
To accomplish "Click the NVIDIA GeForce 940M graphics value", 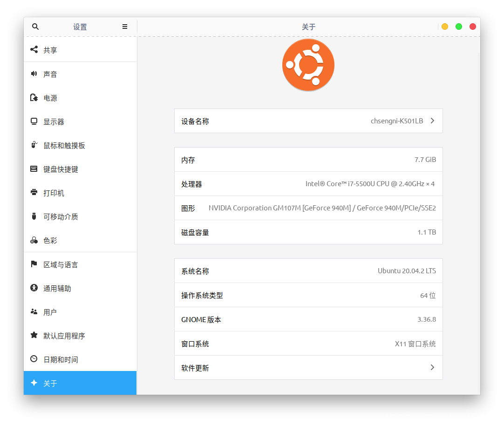I will tap(322, 208).
